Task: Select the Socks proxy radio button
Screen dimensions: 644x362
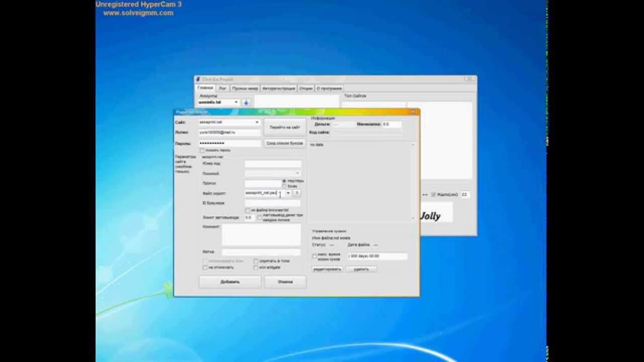Action: 284,187
